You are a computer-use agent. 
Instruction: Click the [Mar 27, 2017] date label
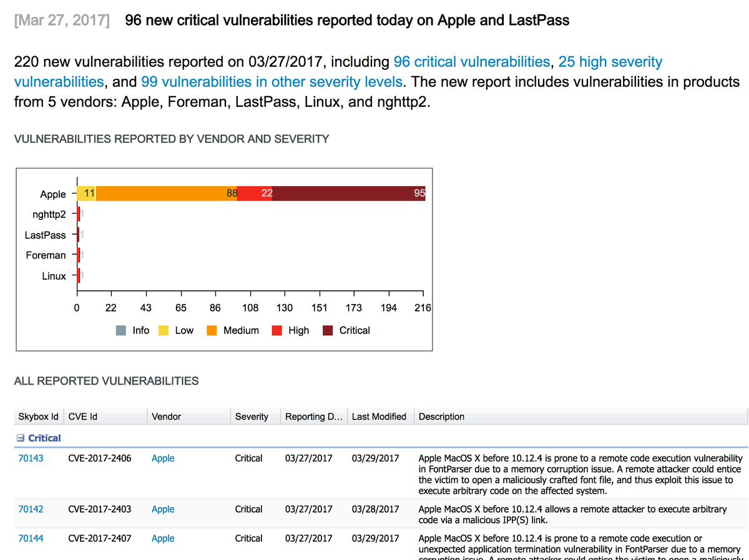[x=62, y=21]
